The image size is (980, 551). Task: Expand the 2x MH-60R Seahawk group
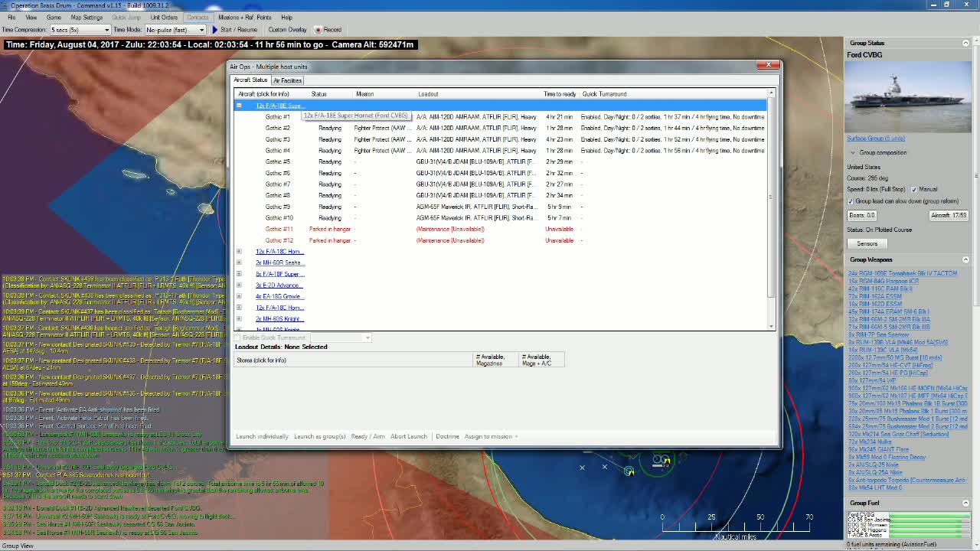[239, 262]
